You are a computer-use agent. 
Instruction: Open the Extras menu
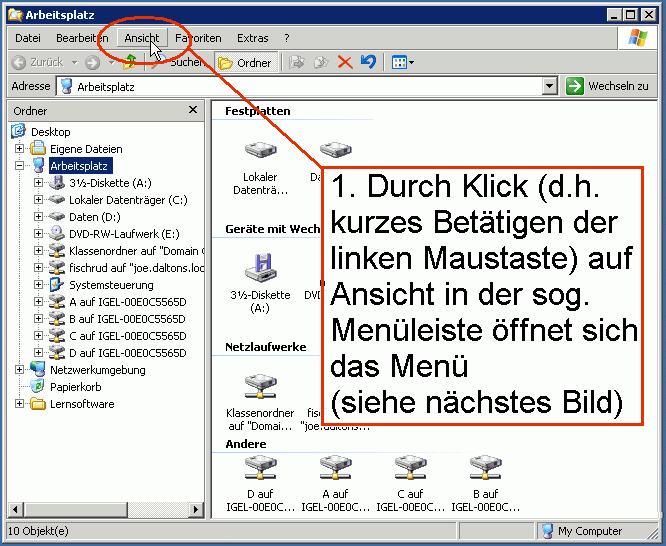coord(253,38)
